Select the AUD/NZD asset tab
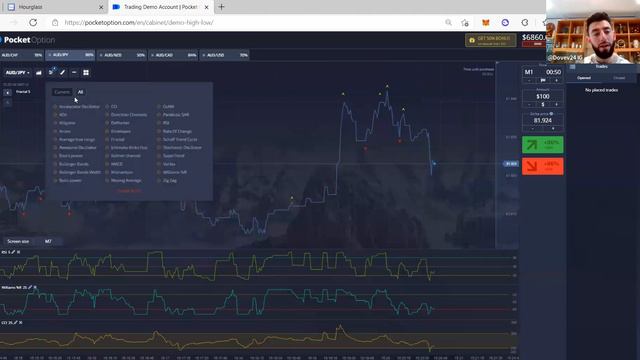This screenshot has width=640, height=360. click(122, 55)
